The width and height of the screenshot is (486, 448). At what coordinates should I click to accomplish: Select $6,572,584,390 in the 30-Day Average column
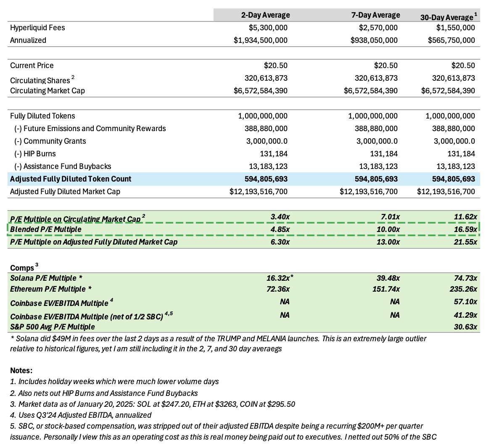448,91
